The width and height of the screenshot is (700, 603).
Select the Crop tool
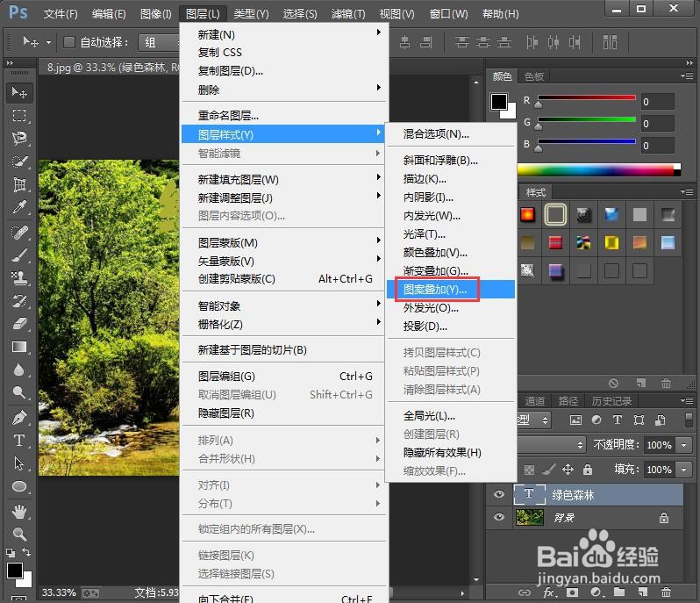(x=19, y=184)
